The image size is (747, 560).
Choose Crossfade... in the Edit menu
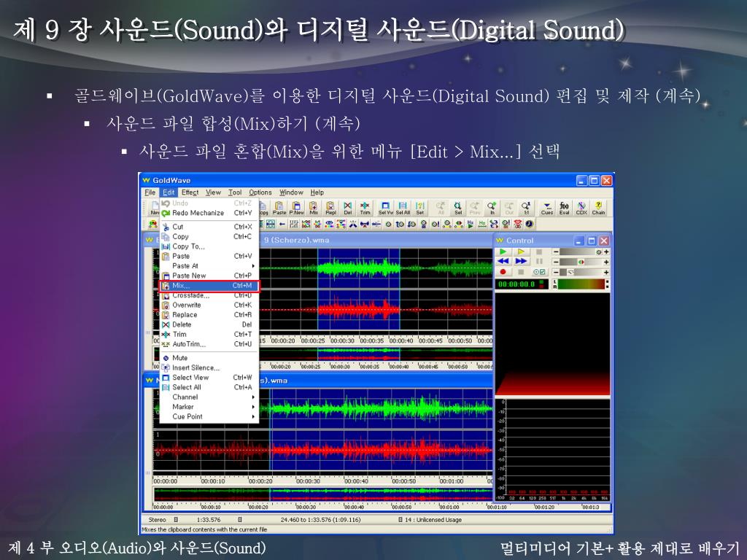(x=209, y=295)
